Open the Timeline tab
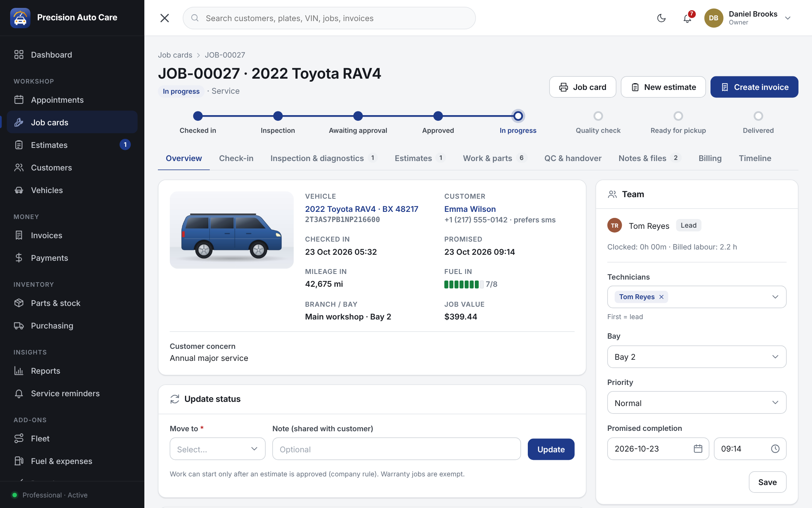The width and height of the screenshot is (812, 508). 755,158
